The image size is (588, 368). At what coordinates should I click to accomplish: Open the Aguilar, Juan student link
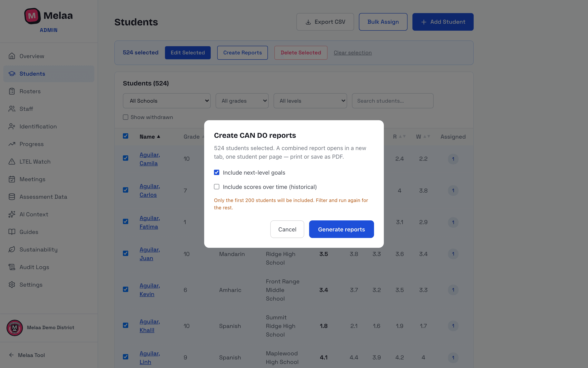(150, 254)
